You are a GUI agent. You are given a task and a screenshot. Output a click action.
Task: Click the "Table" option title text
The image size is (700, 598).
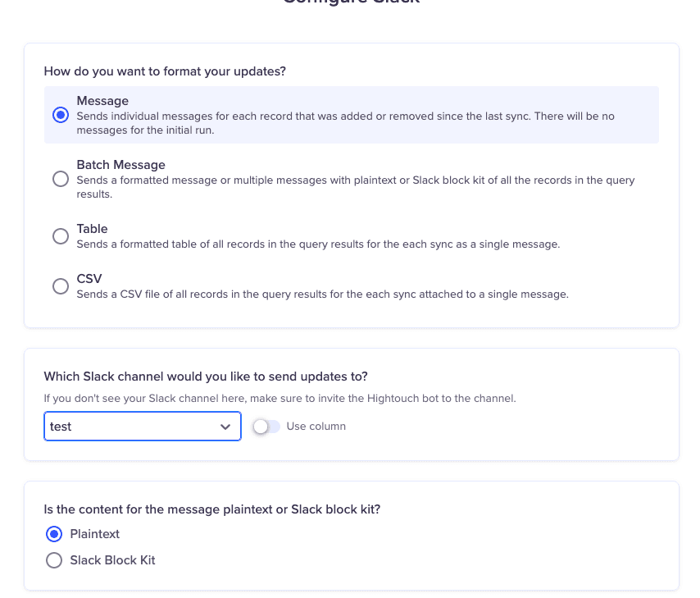[x=92, y=229]
